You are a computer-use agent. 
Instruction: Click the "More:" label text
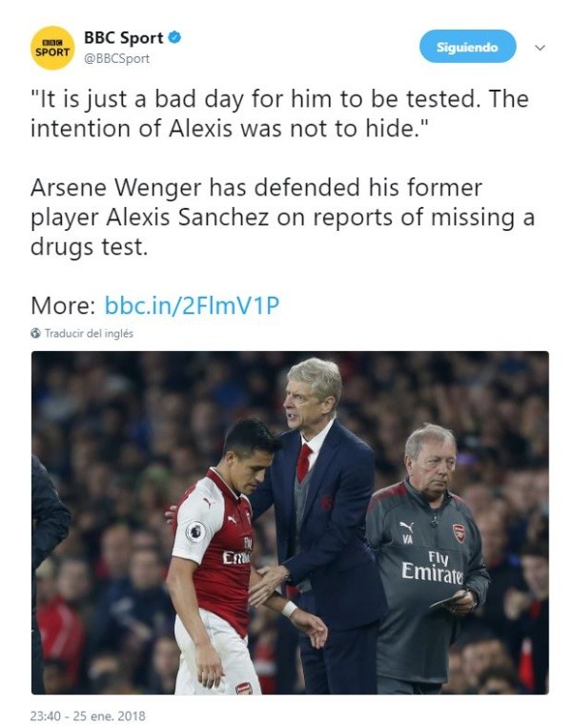coord(63,305)
